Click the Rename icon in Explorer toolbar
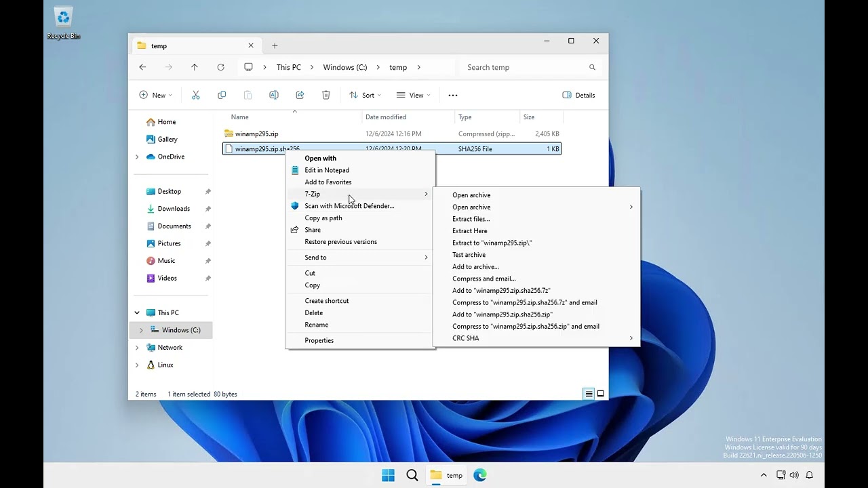The width and height of the screenshot is (868, 488). pyautogui.click(x=274, y=95)
